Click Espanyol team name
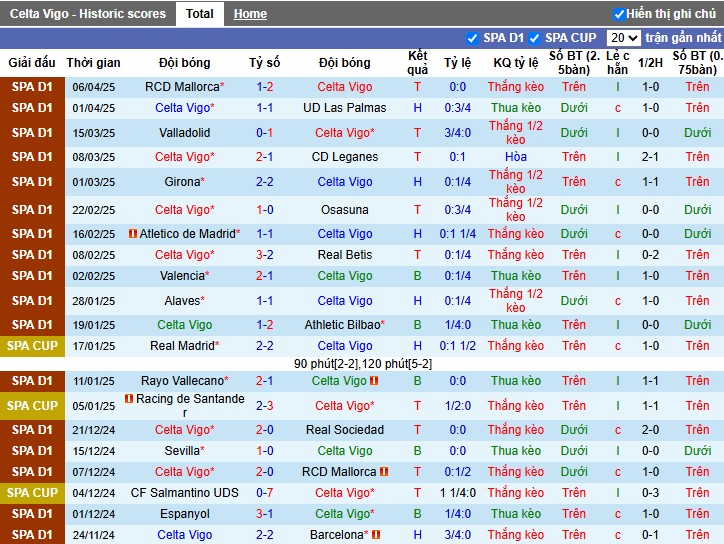The height and width of the screenshot is (544, 724). pyautogui.click(x=184, y=514)
